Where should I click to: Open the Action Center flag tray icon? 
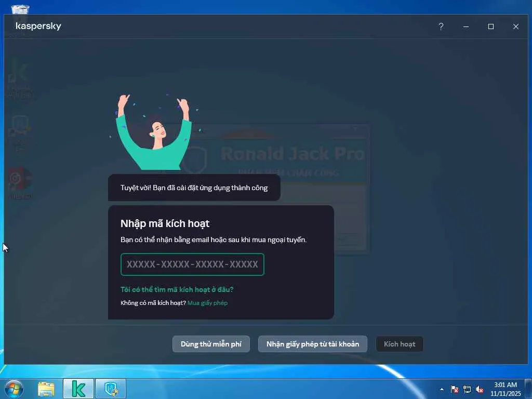(x=454, y=389)
